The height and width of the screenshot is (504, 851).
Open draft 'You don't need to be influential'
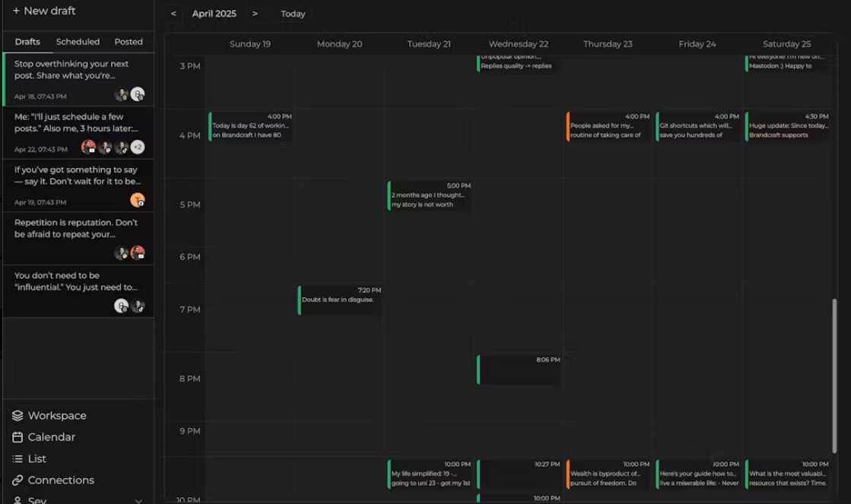pos(78,291)
